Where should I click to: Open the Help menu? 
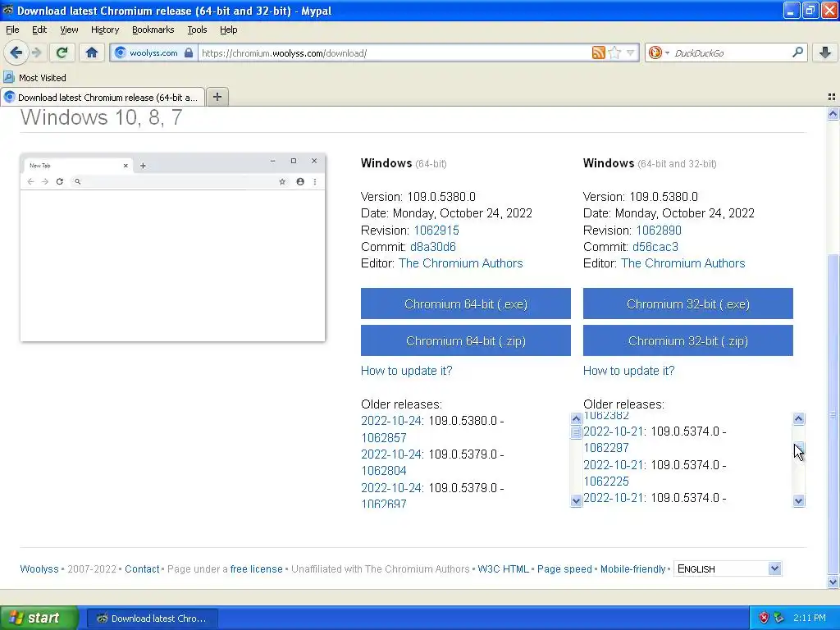pos(228,30)
